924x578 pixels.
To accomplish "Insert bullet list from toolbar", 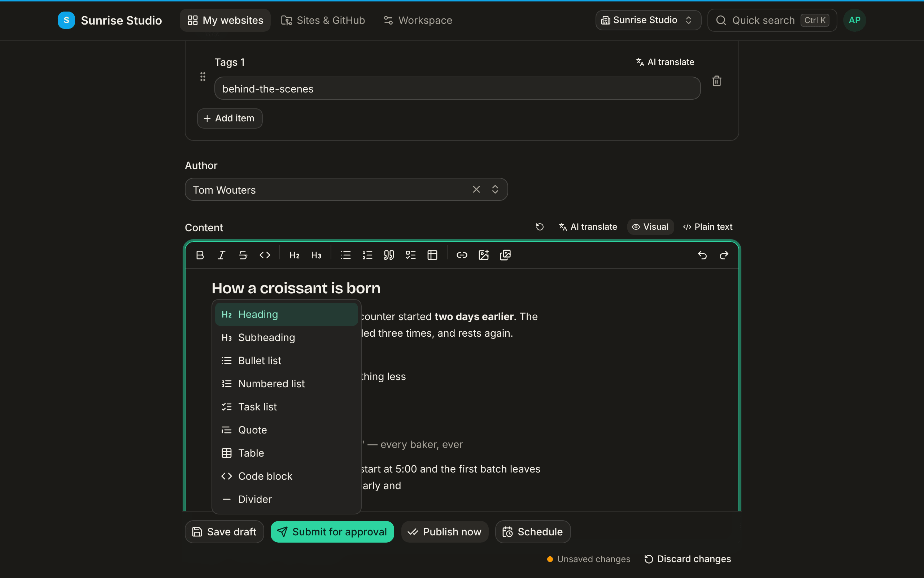I will coord(345,255).
